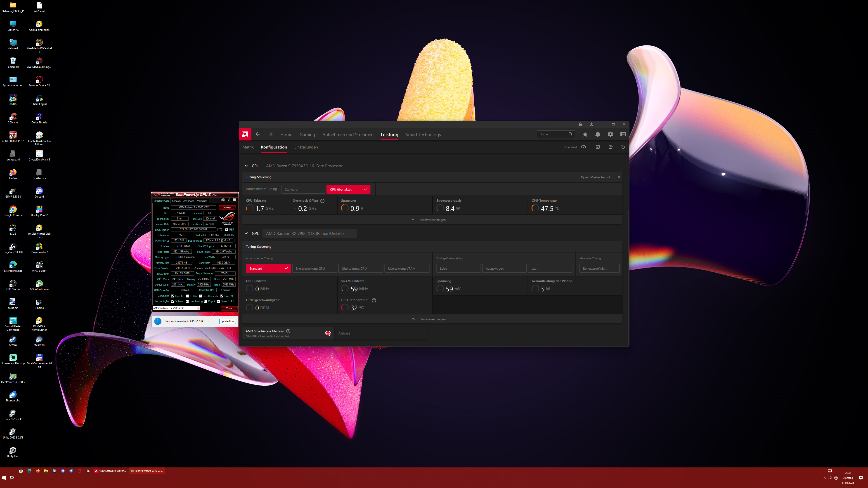The image size is (868, 488).
Task: Click the Lookup button in GPU-Z
Action: [x=227, y=207]
